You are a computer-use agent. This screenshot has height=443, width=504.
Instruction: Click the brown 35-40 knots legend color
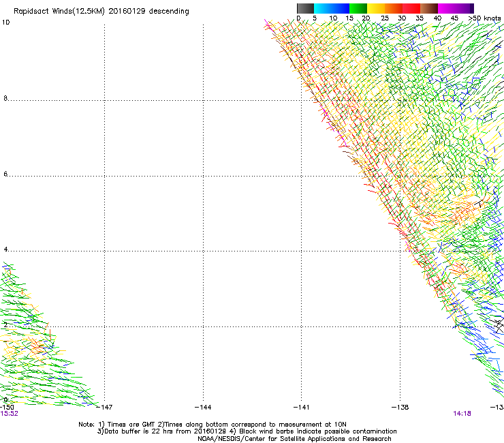click(x=429, y=8)
